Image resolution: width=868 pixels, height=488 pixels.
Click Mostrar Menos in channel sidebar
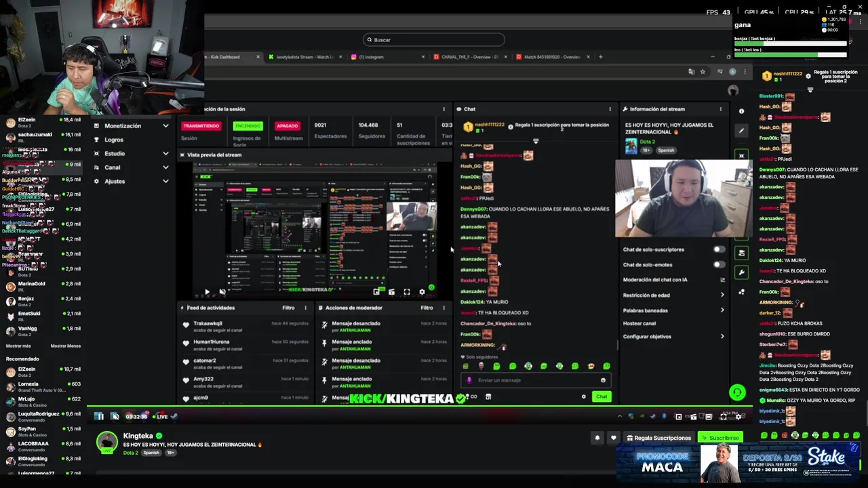pyautogui.click(x=66, y=346)
